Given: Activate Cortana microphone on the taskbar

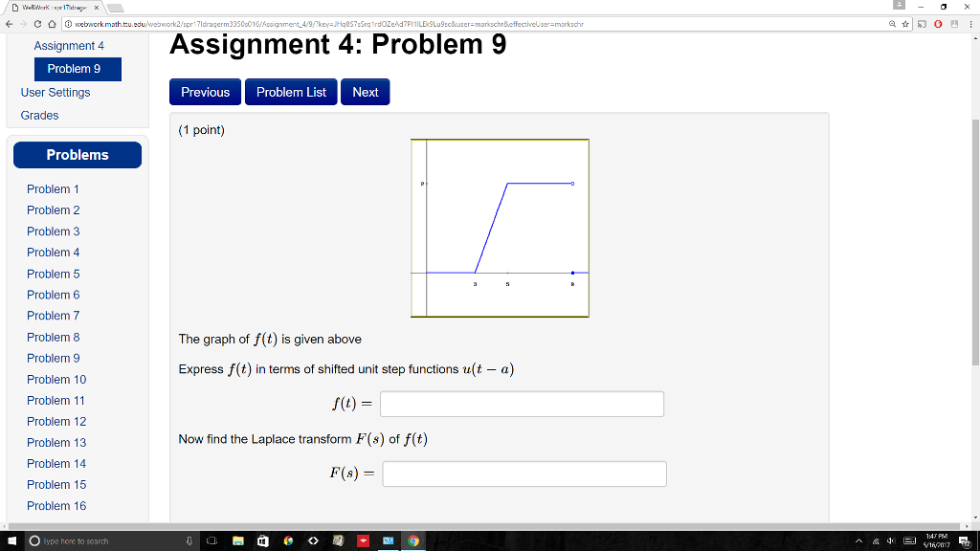Looking at the screenshot, I should [189, 540].
